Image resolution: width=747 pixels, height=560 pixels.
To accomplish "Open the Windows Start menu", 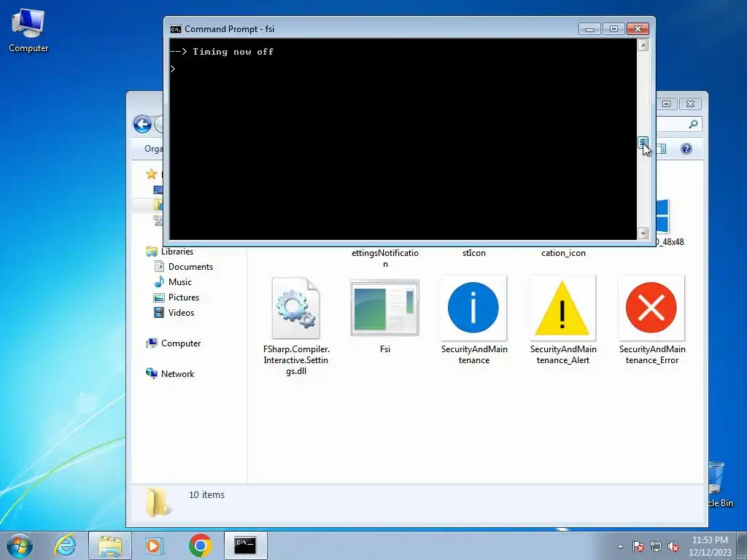I will point(20,545).
